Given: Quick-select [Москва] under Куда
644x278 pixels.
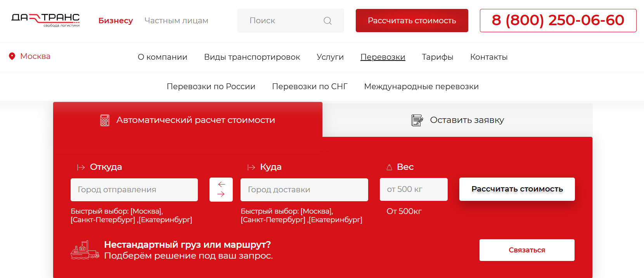Looking at the screenshot, I should (x=317, y=211).
